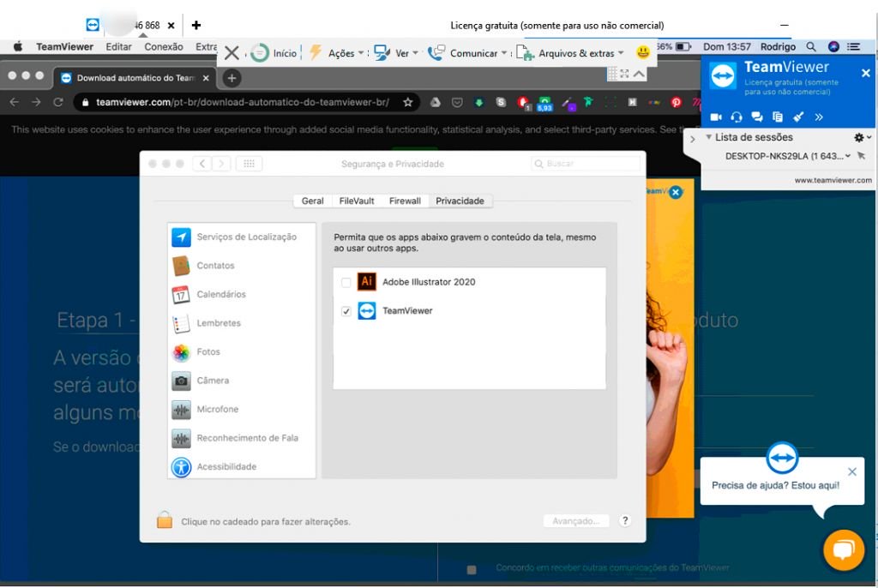This screenshot has height=588, width=878.
Task: Select Serviços de Localização in privacy list
Action: tap(241, 237)
